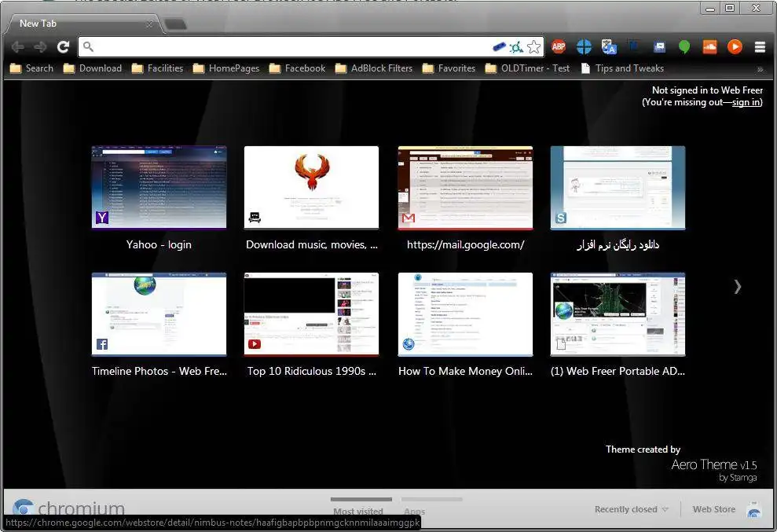Open the Tips and Tweaks bookmark
The width and height of the screenshot is (777, 532).
pyautogui.click(x=622, y=68)
